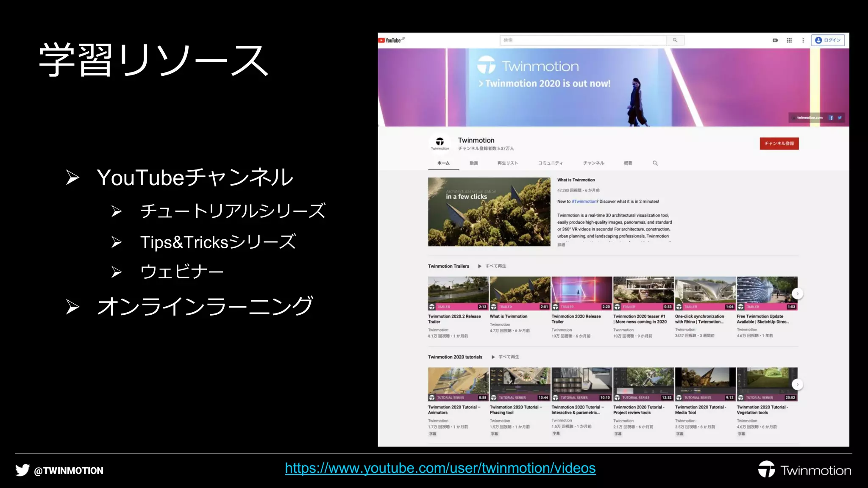Viewport: 868px width, 488px height.
Task: Open the three-dot settings menu
Action: click(x=803, y=40)
